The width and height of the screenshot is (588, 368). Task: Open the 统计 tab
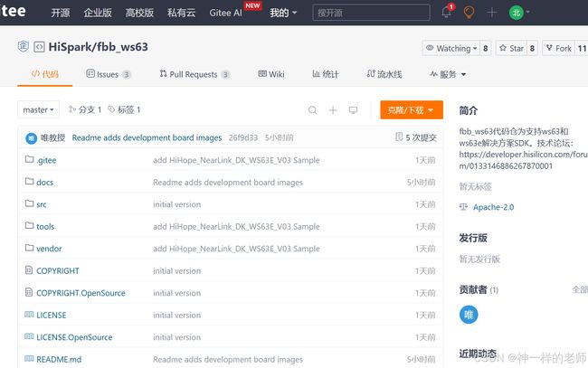pyautogui.click(x=326, y=74)
